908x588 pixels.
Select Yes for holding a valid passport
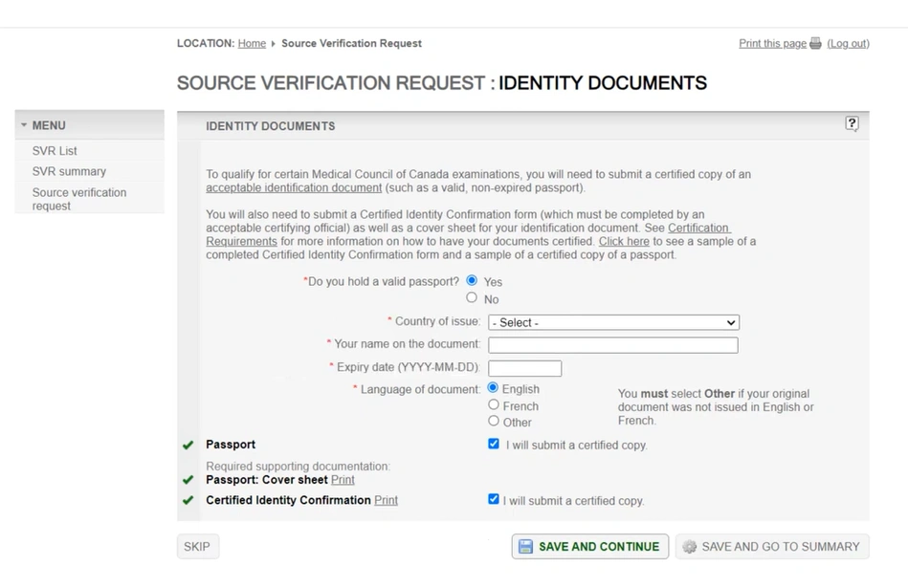pos(472,281)
